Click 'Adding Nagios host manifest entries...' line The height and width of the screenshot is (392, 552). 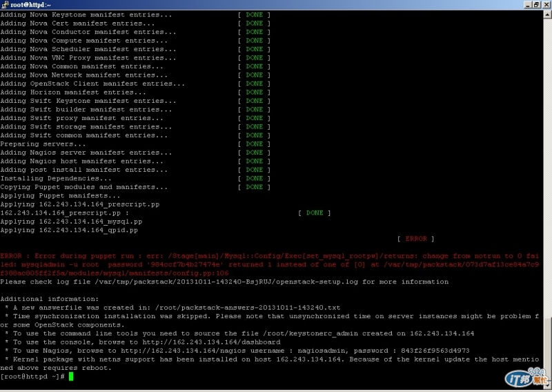coord(81,161)
